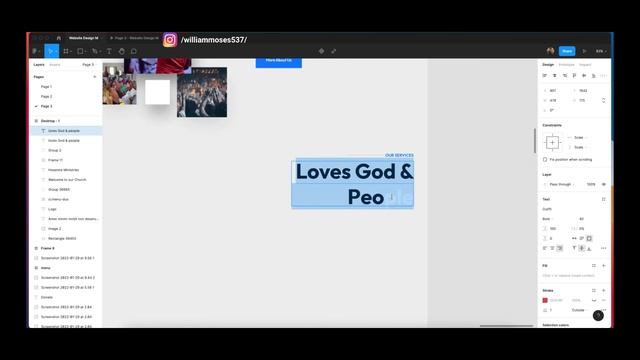Viewport: 640px width, 360px height.
Task: Click the Align vertical centers icon
Action: tap(584, 76)
